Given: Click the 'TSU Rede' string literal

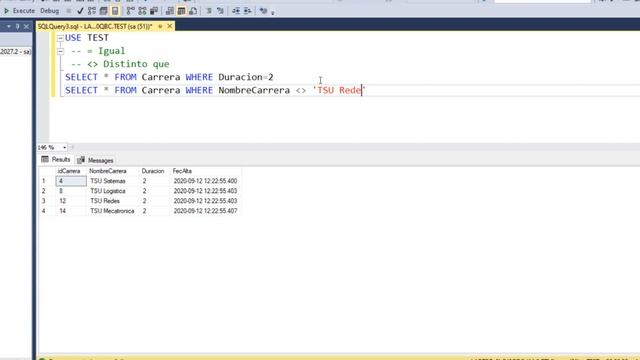Looking at the screenshot, I should click(339, 90).
